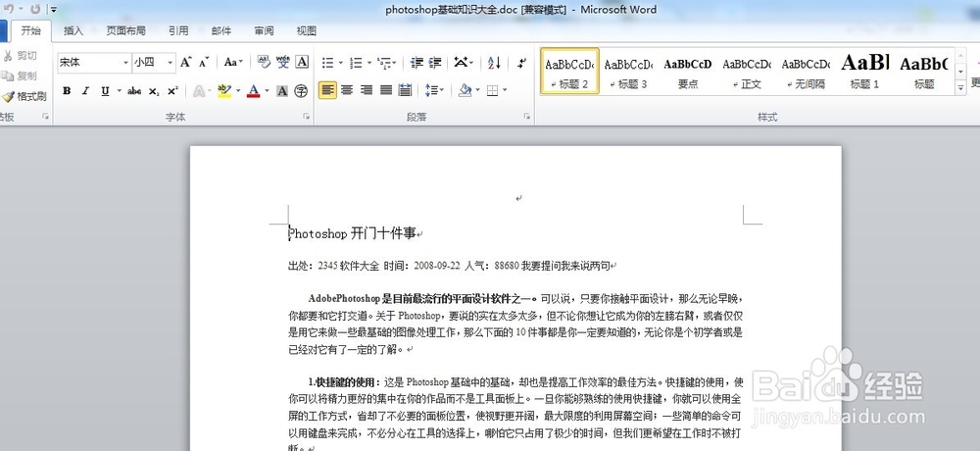Open the font name dropdown (宋体)

point(126,63)
